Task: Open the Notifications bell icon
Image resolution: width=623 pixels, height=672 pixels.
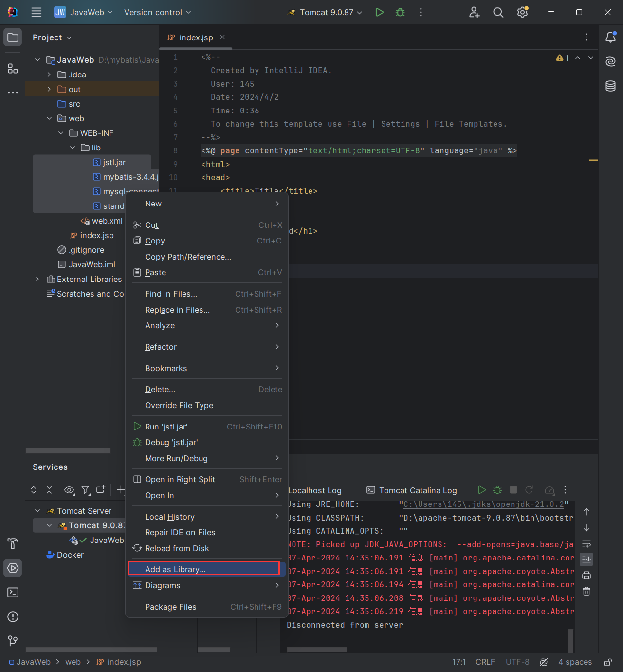Action: tap(610, 37)
